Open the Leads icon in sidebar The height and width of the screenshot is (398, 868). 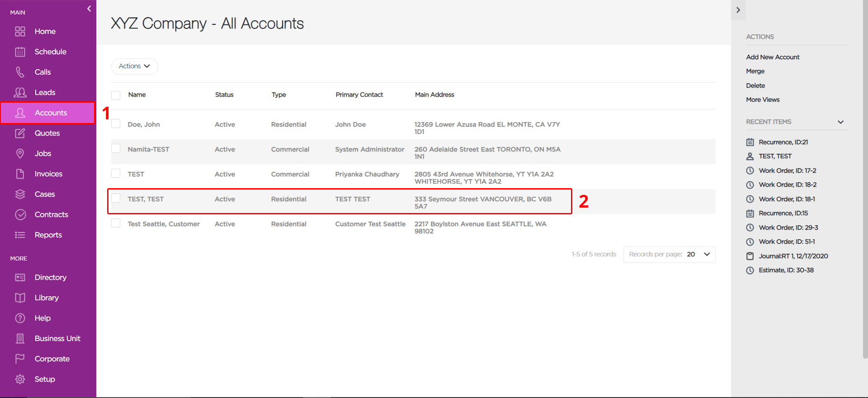[20, 92]
